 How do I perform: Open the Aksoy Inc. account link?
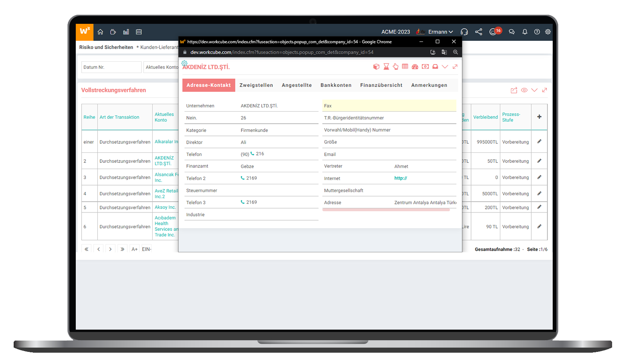165,207
